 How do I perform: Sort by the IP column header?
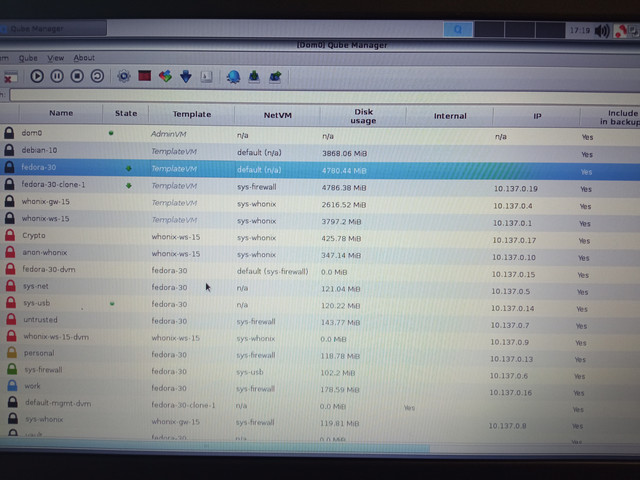click(x=537, y=116)
